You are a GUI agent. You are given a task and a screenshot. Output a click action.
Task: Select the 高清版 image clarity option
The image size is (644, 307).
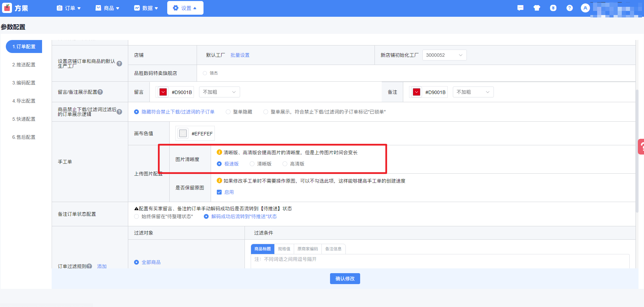click(285, 164)
